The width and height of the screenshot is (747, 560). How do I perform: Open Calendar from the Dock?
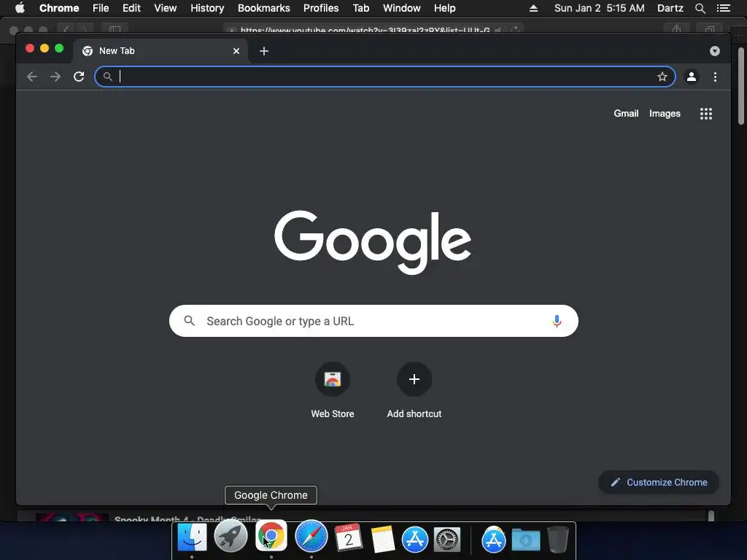[348, 538]
